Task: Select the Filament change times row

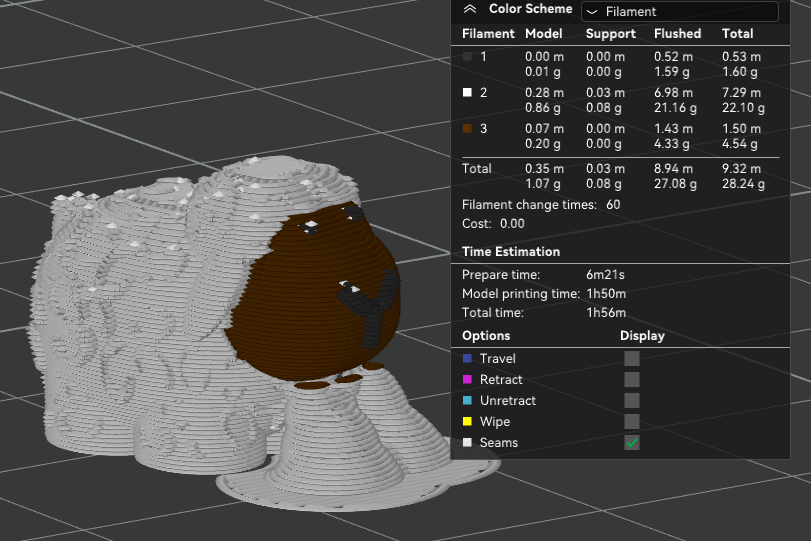Action: coord(541,205)
